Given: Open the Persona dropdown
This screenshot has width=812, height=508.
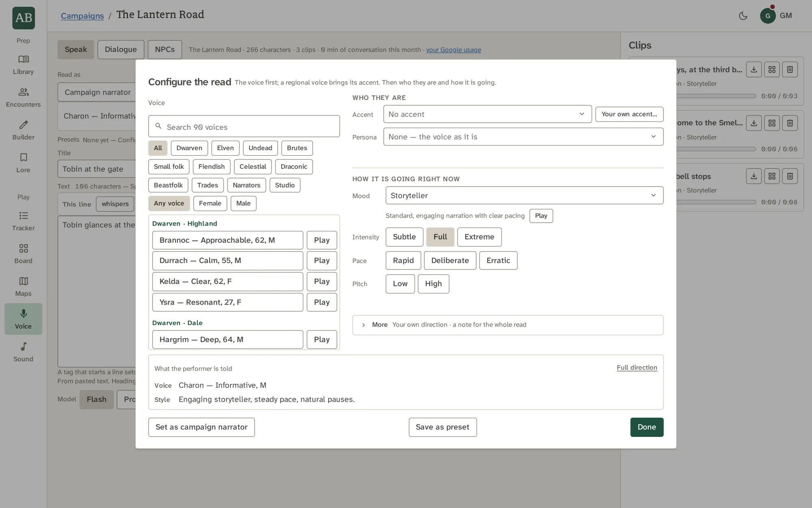Looking at the screenshot, I should pyautogui.click(x=523, y=137).
